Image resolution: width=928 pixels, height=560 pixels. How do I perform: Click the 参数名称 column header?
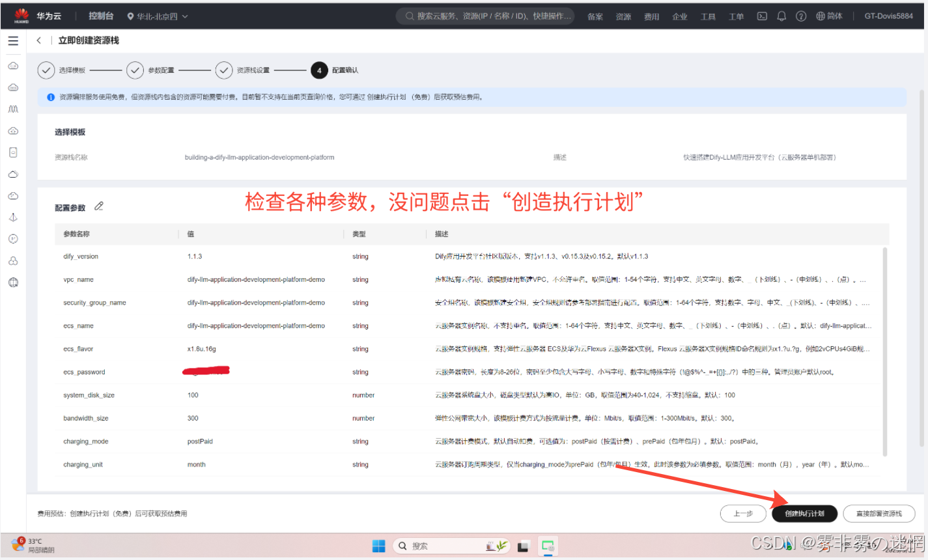pyautogui.click(x=76, y=234)
